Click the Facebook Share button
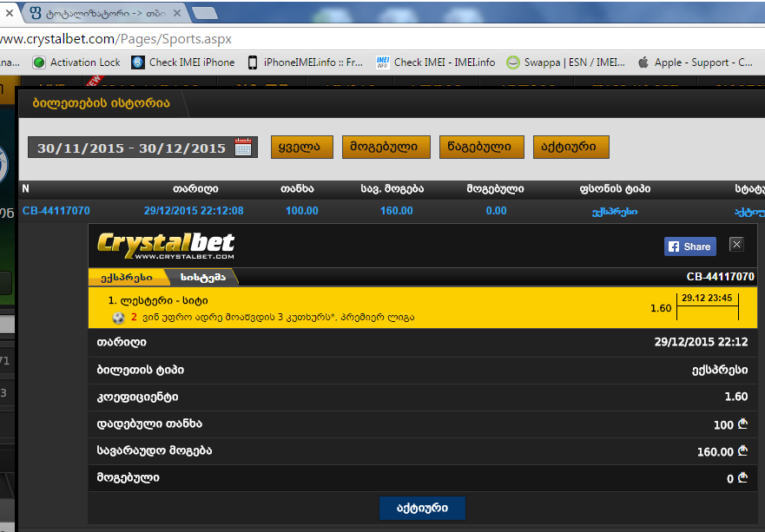Image resolution: width=765 pixels, height=532 pixels. [x=689, y=246]
